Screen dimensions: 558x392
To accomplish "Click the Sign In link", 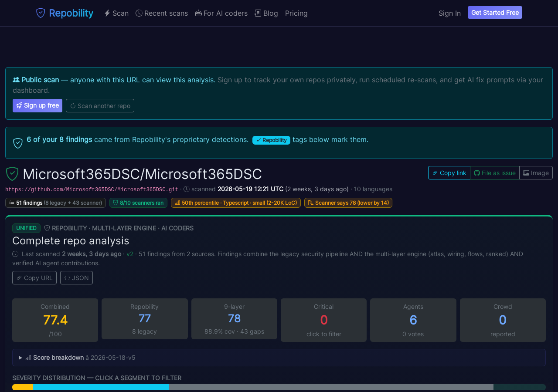I will pos(449,13).
